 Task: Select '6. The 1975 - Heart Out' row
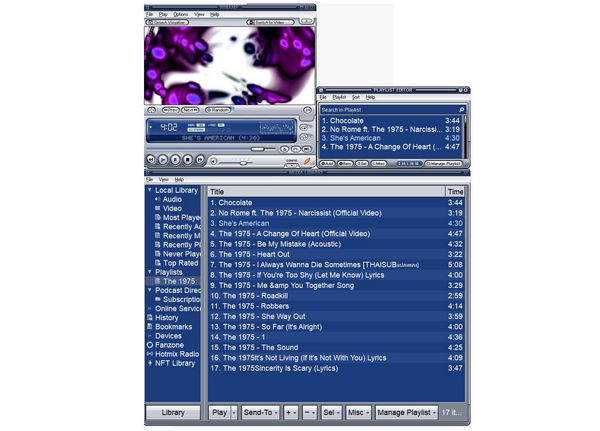[336, 255]
